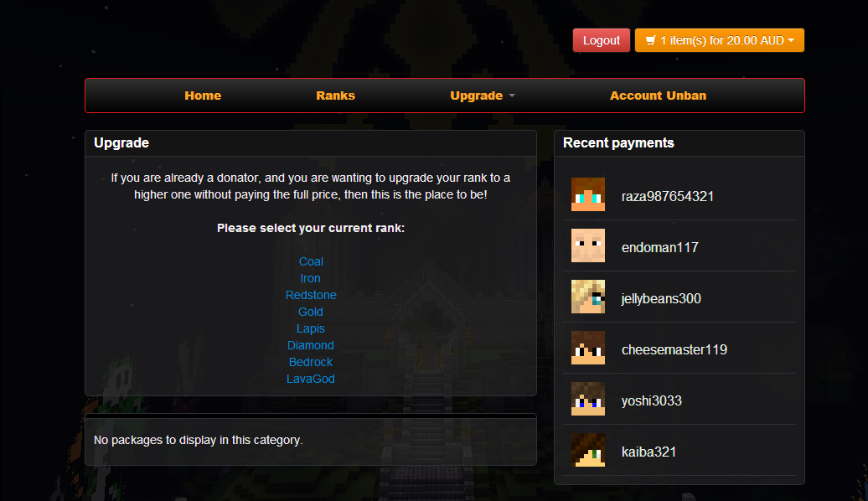Click the Logout button
Image resolution: width=868 pixels, height=501 pixels.
tap(602, 40)
